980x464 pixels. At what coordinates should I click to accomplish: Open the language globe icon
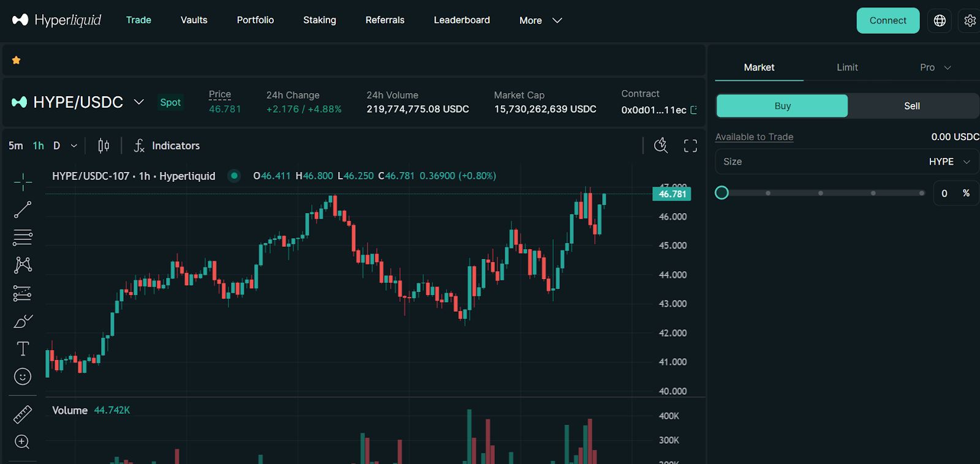(x=940, y=21)
